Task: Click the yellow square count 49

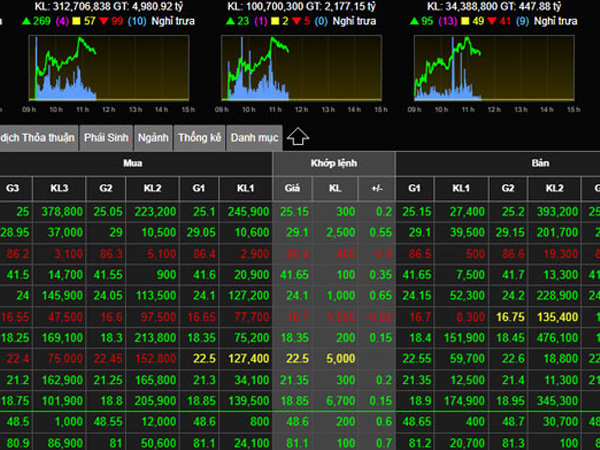Action: click(473, 21)
